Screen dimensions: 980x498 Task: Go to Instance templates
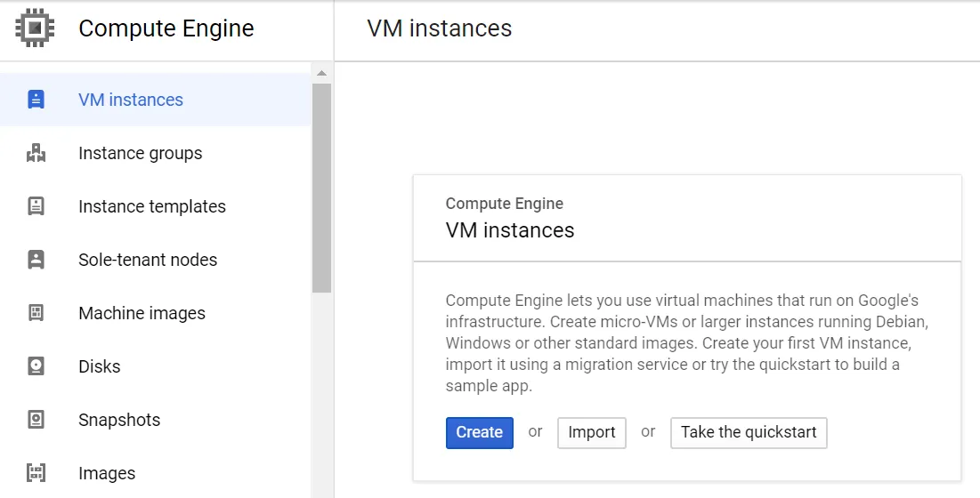coord(155,206)
